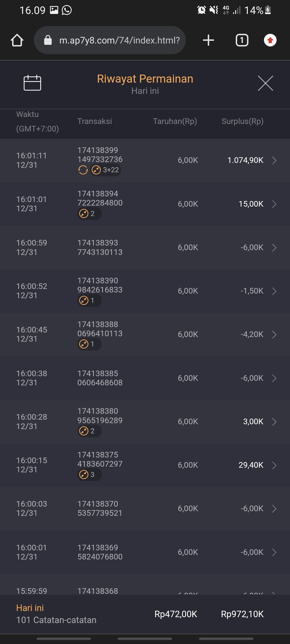This screenshot has width=290, height=644.
Task: Select the Hari ini summary label
Action: click(x=30, y=608)
